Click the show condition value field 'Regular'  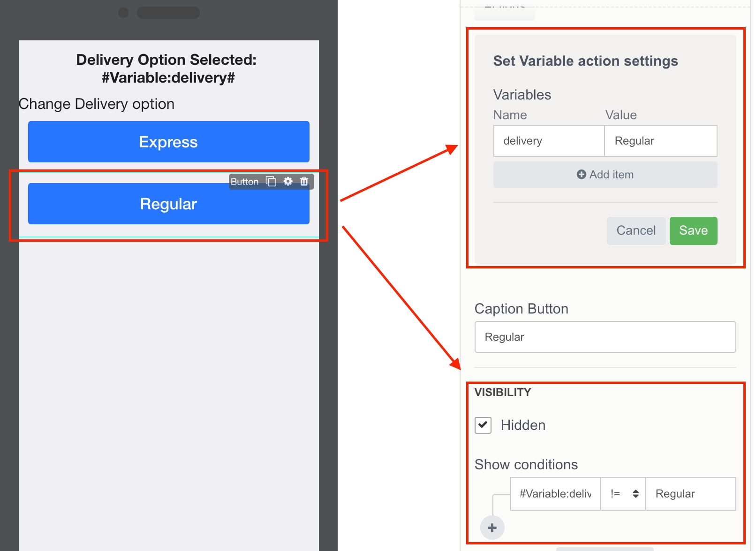click(x=690, y=494)
